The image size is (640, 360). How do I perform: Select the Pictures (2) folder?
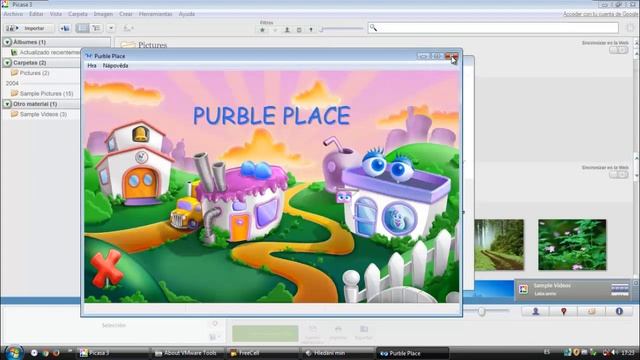point(30,73)
